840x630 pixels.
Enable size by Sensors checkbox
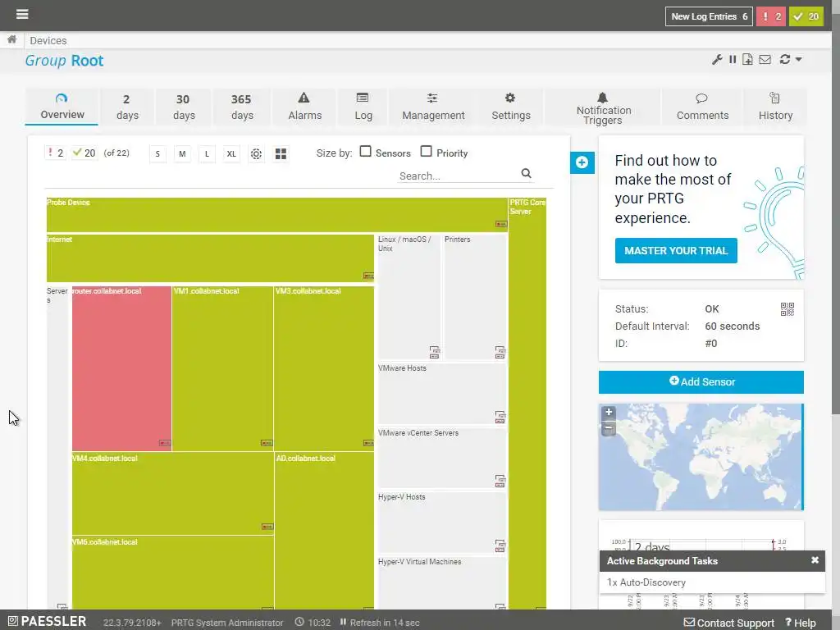(x=365, y=152)
